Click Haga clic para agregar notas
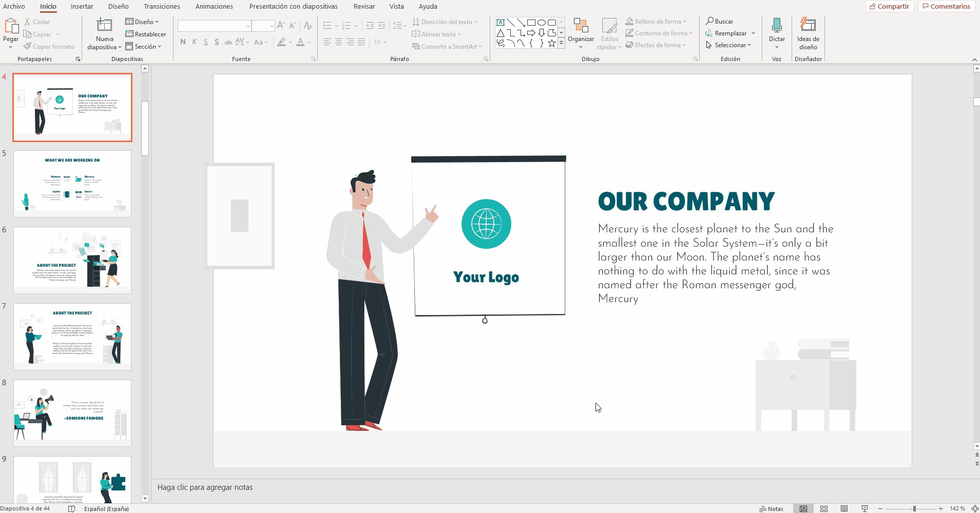This screenshot has height=513, width=980. (x=205, y=487)
